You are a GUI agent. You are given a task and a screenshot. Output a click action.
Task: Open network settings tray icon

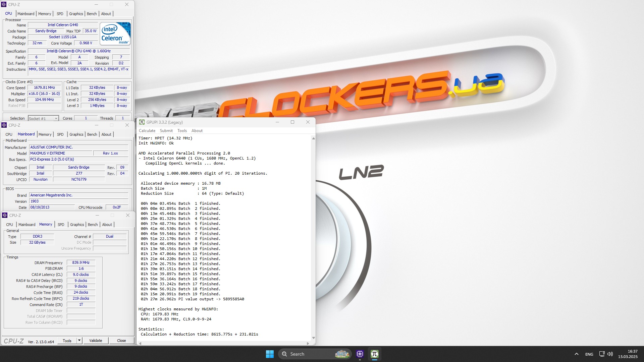(x=602, y=354)
